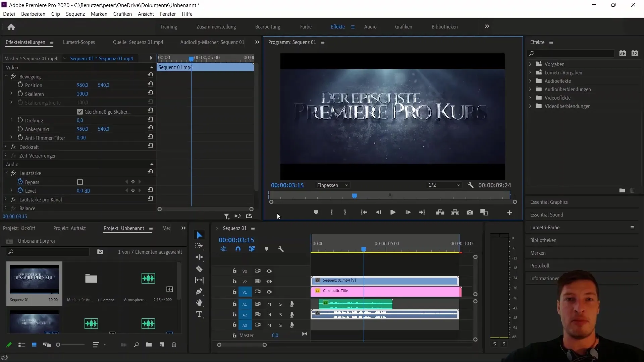
Task: Open Projekt: KickOff tab
Action: (19, 228)
